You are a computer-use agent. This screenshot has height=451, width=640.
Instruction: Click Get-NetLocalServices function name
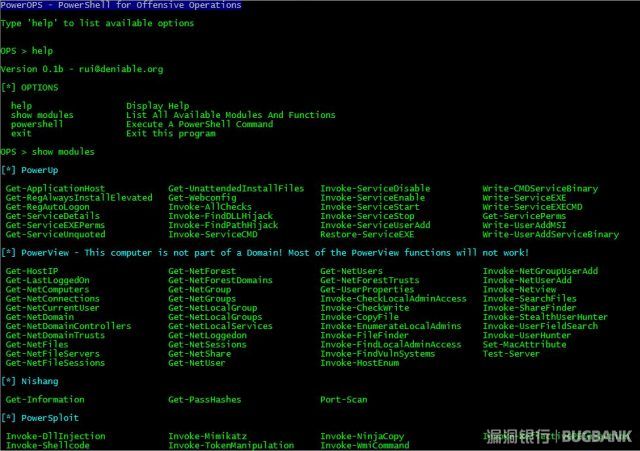point(220,326)
